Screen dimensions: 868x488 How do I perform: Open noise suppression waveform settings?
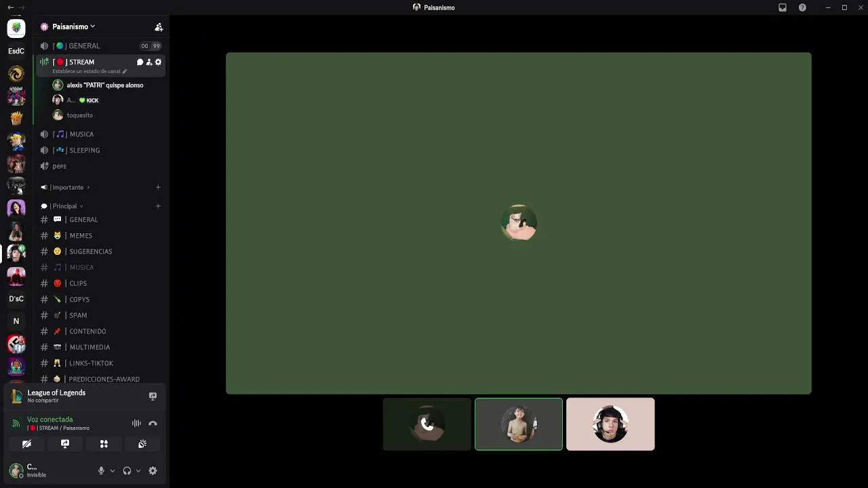click(136, 424)
